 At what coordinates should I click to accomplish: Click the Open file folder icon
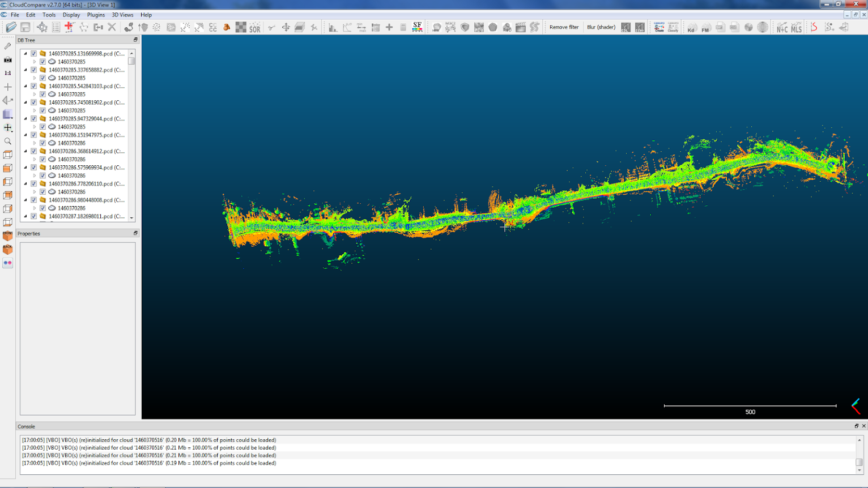point(11,27)
